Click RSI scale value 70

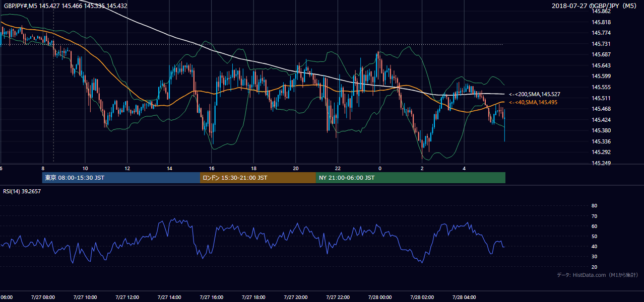[x=594, y=216]
